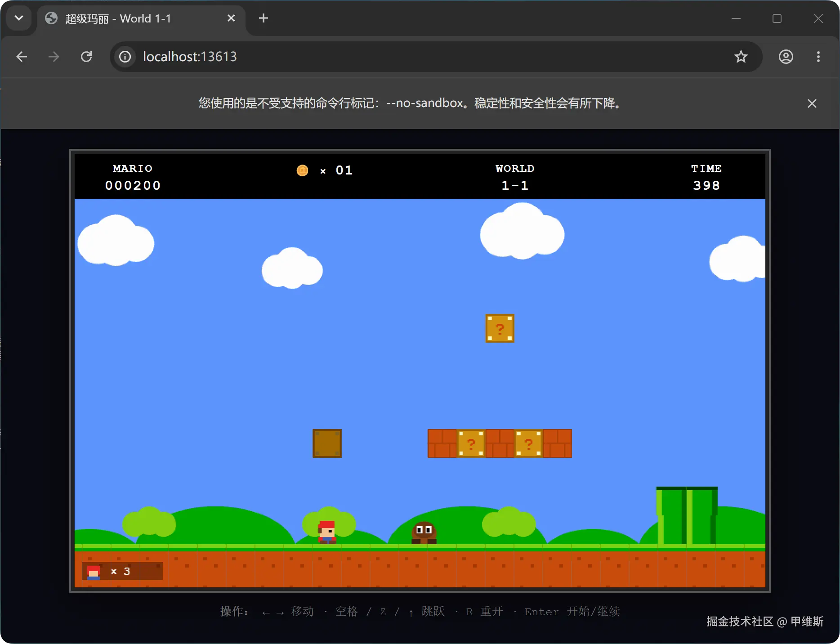Click the "× 3" lives count

point(121,572)
